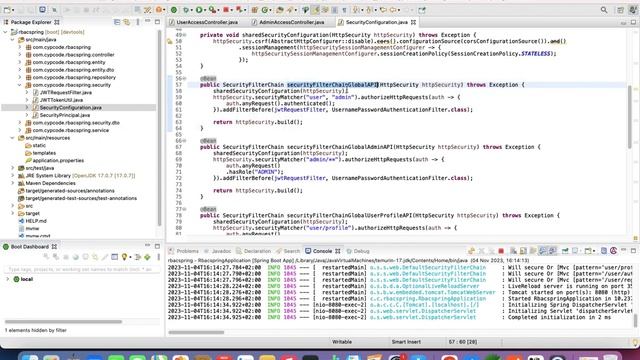The width and height of the screenshot is (640, 360).
Task: Click the Debug bug toolbar icon
Action: click(x=187, y=10)
